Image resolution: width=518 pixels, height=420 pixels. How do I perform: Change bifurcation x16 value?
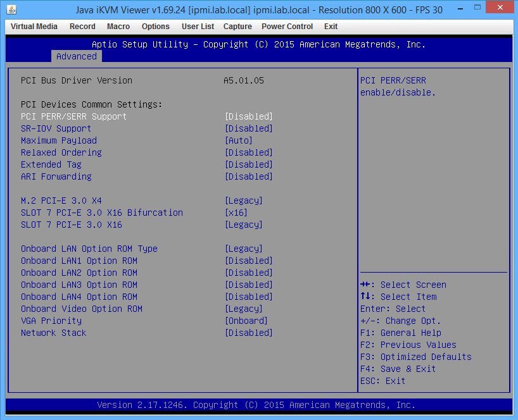coord(236,213)
